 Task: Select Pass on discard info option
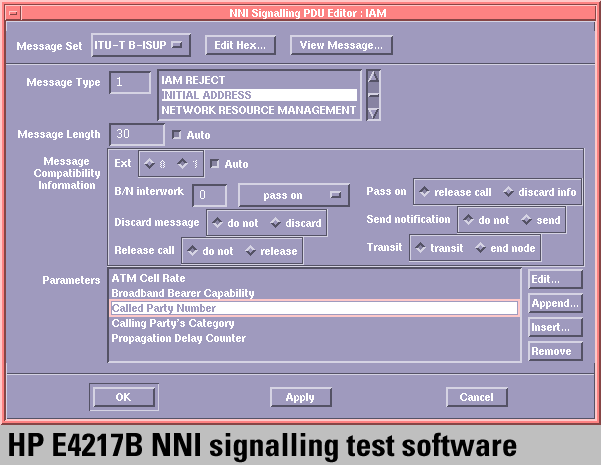[540, 192]
